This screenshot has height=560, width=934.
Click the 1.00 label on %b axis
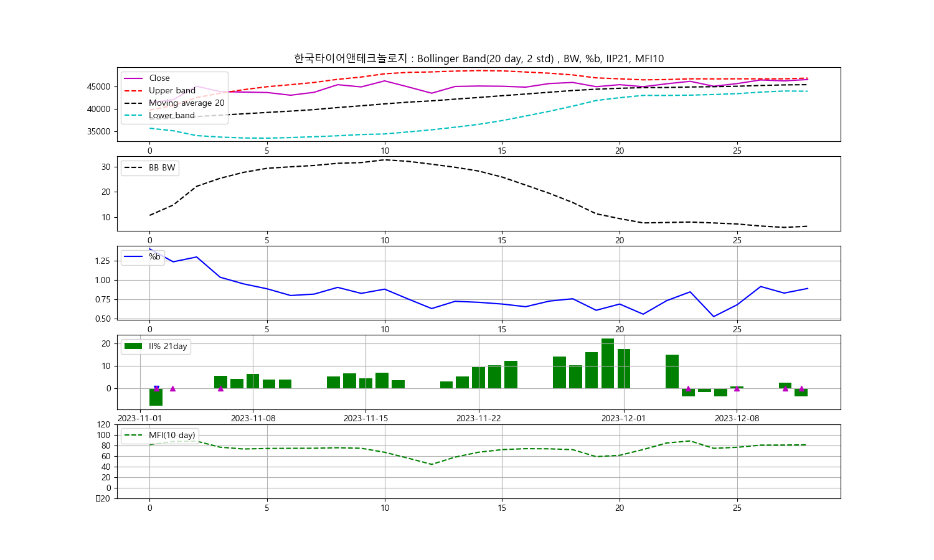pos(102,280)
